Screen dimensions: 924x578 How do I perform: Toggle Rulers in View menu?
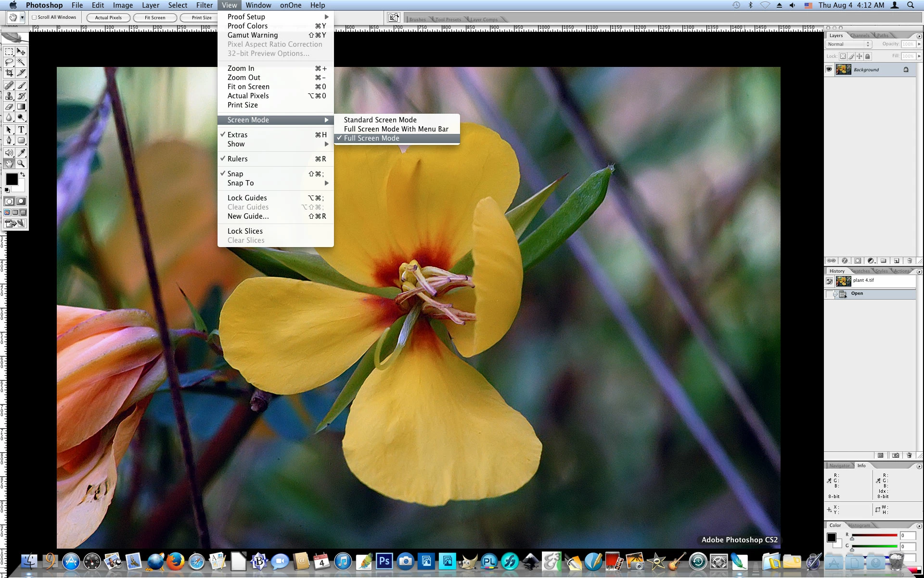[x=238, y=159]
